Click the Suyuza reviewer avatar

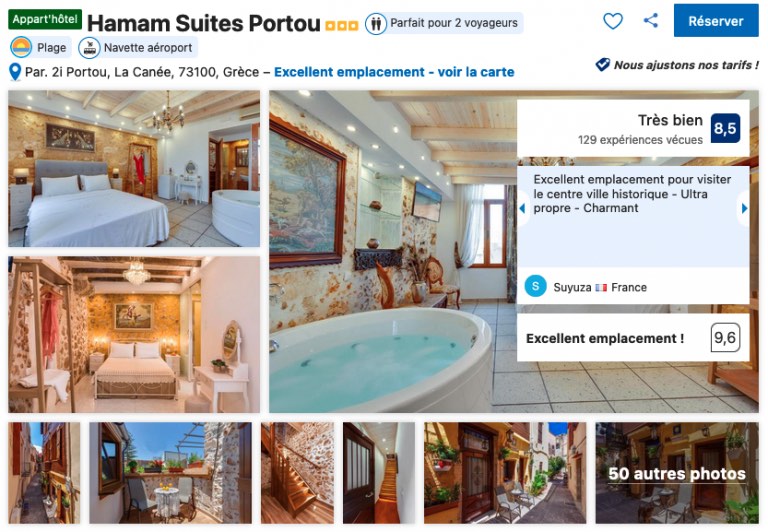coord(535,286)
